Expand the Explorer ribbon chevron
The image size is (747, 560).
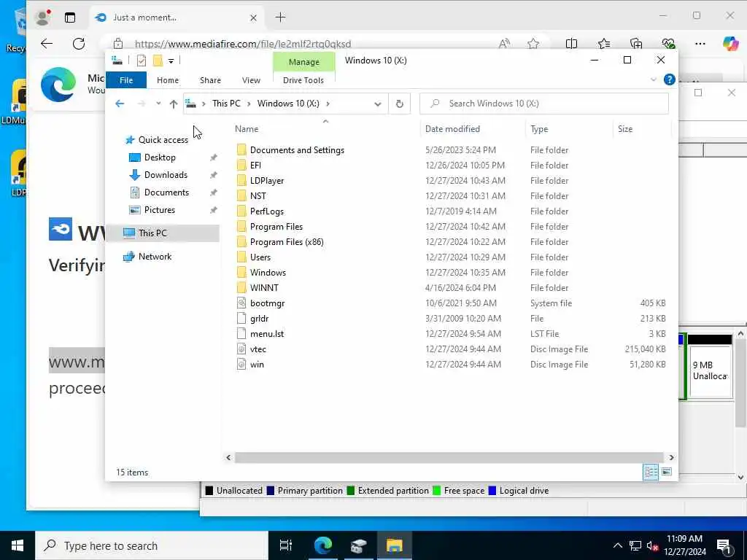pos(653,79)
